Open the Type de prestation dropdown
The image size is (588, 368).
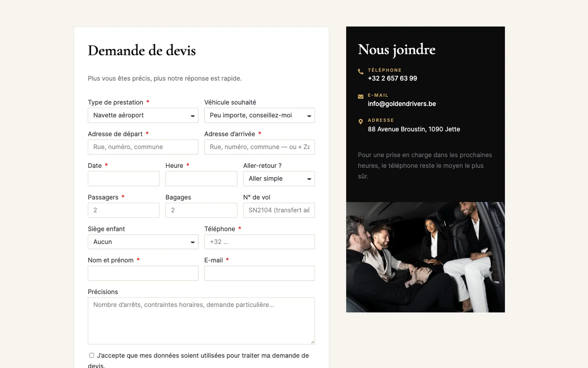pyautogui.click(x=143, y=115)
